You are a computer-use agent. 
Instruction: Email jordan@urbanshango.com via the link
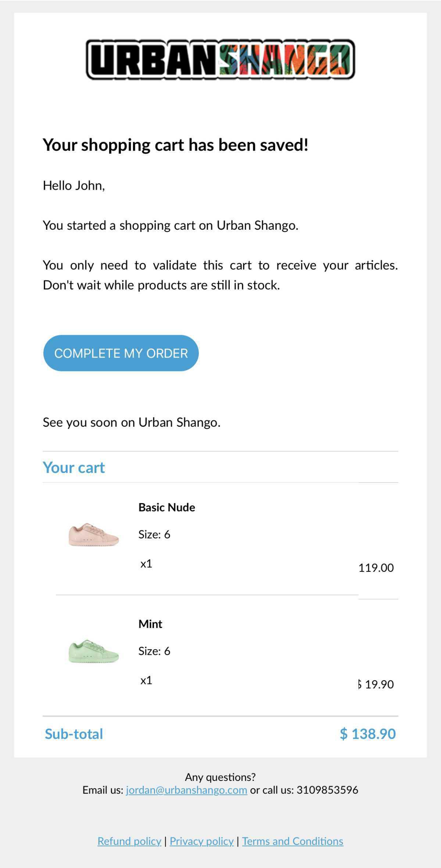click(186, 790)
